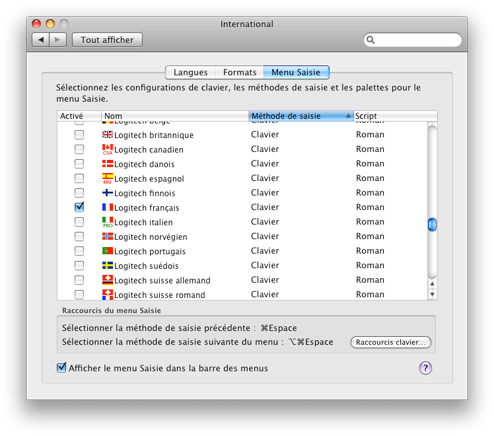Sort list by Nom column header

click(175, 116)
